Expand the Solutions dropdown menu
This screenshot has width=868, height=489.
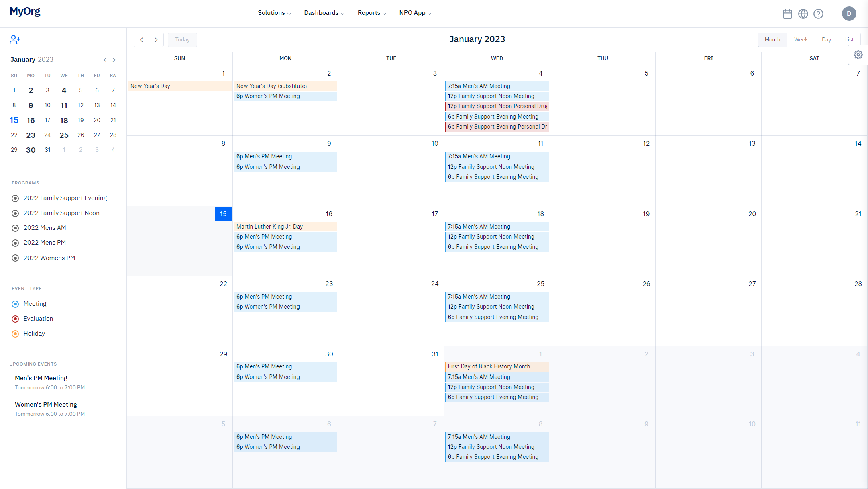coord(274,13)
